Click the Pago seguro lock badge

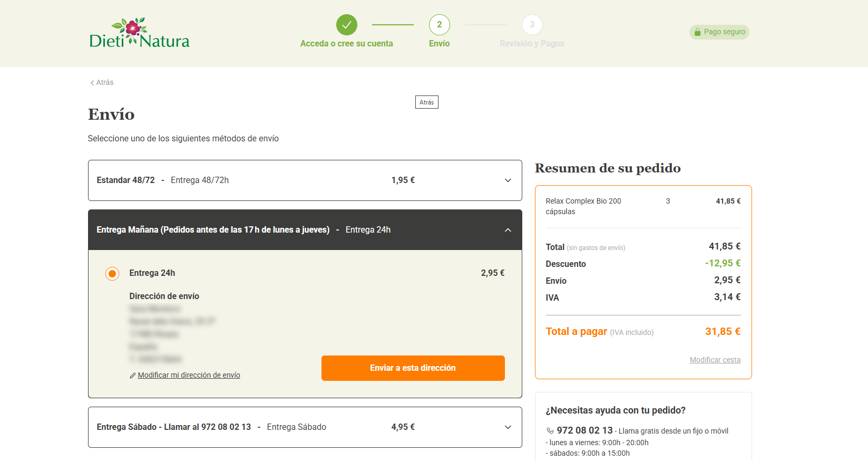(x=719, y=32)
